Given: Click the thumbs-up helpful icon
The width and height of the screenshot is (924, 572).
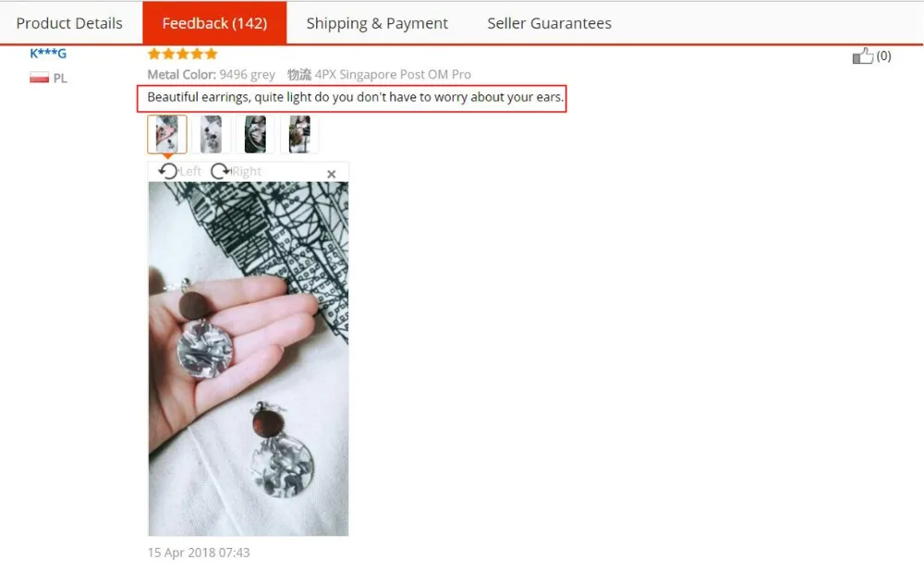Looking at the screenshot, I should [863, 56].
